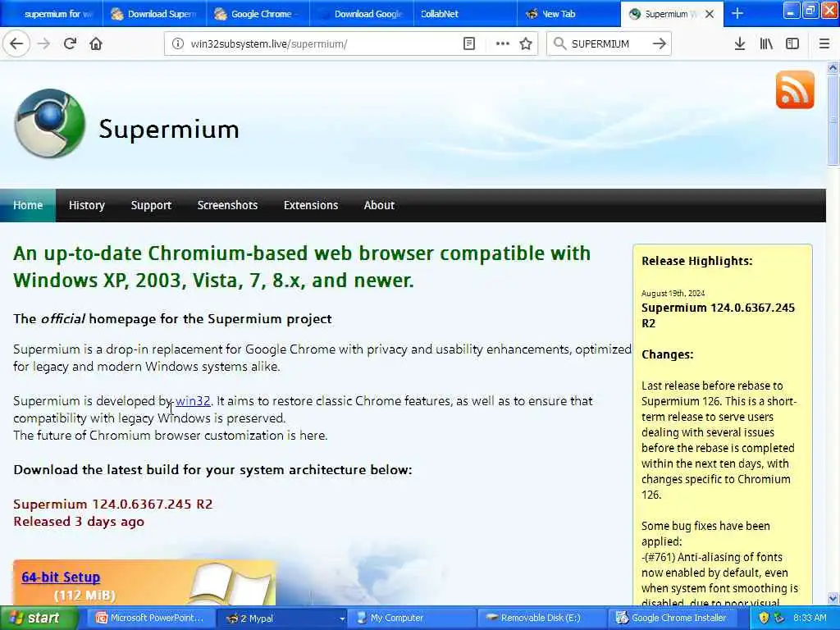Image resolution: width=840 pixels, height=630 pixels.
Task: Reload the current page
Action: point(70,43)
